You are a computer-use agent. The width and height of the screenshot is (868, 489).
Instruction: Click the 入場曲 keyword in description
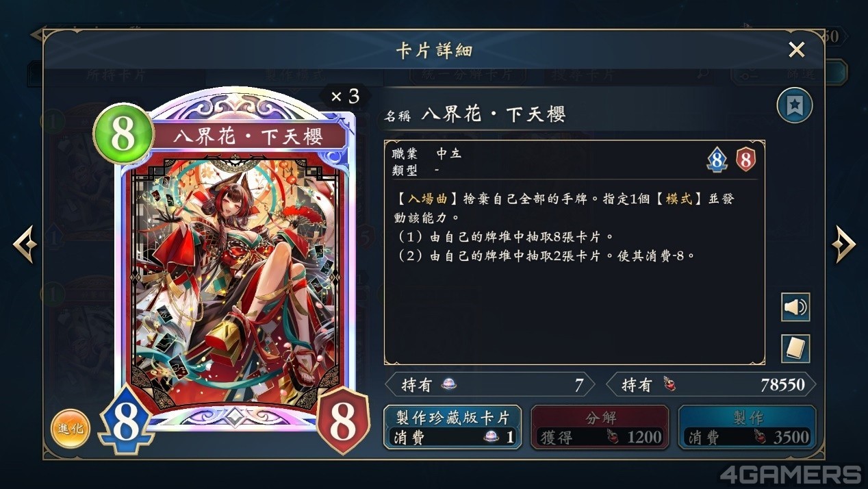pos(428,199)
